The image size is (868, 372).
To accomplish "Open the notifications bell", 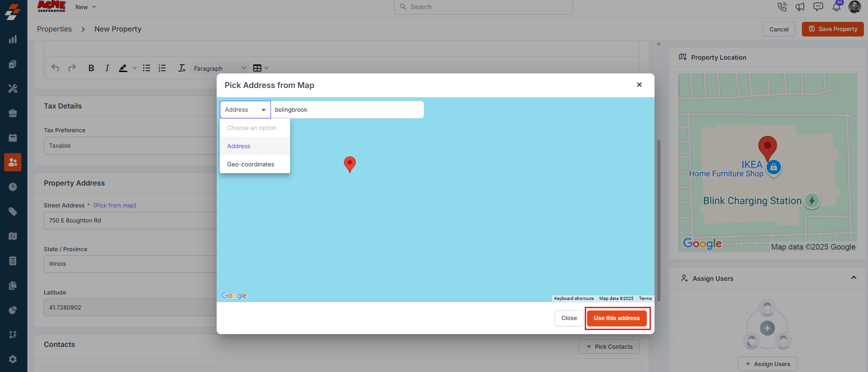I will (837, 7).
